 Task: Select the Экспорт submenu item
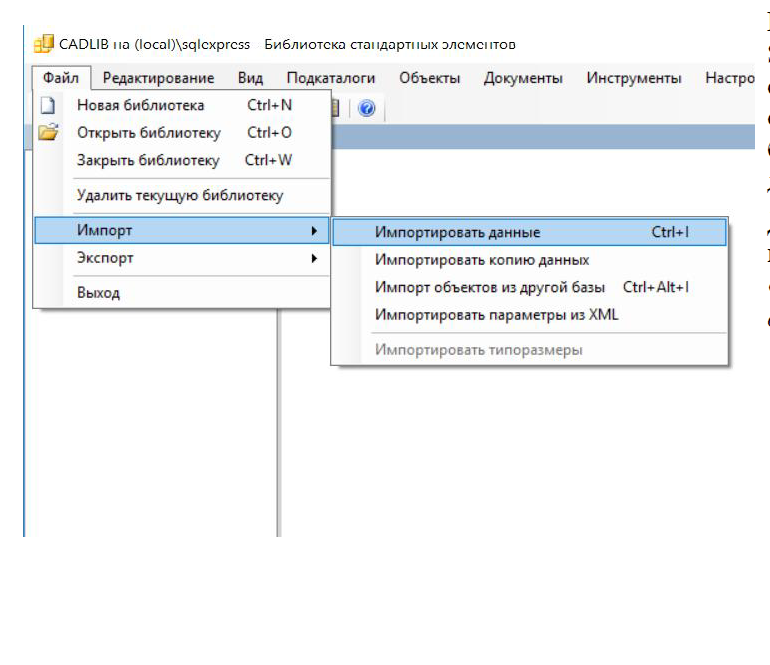point(182,258)
